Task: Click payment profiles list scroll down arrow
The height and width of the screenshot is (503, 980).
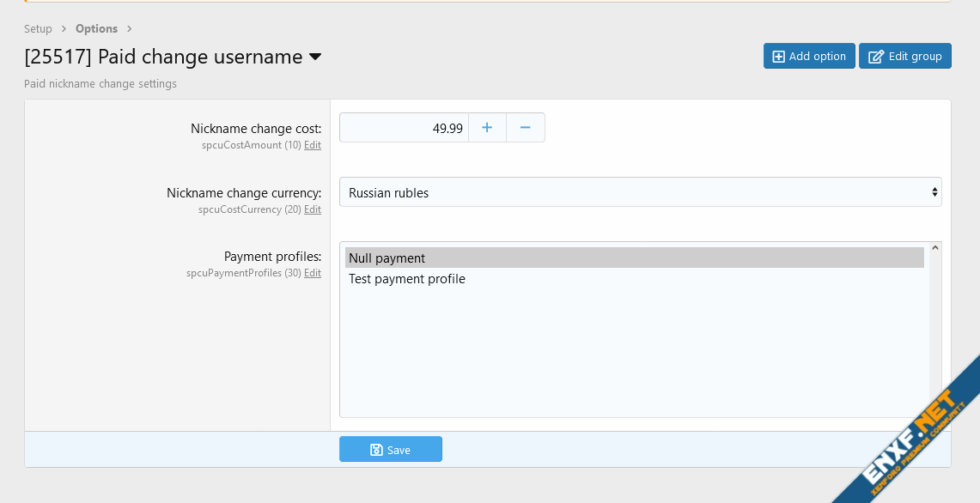Action: coord(935,411)
